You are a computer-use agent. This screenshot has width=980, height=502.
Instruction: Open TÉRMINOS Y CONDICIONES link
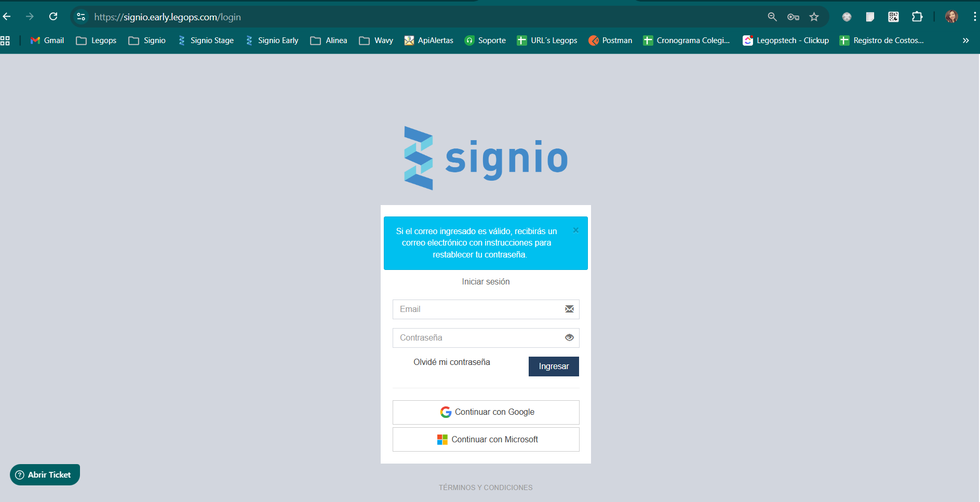pos(486,487)
